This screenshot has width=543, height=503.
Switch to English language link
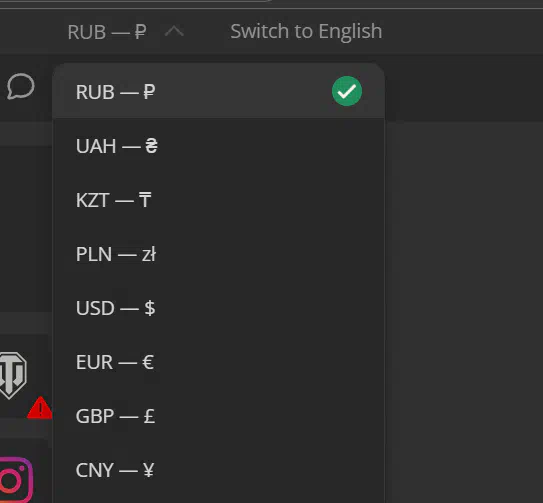click(x=306, y=31)
